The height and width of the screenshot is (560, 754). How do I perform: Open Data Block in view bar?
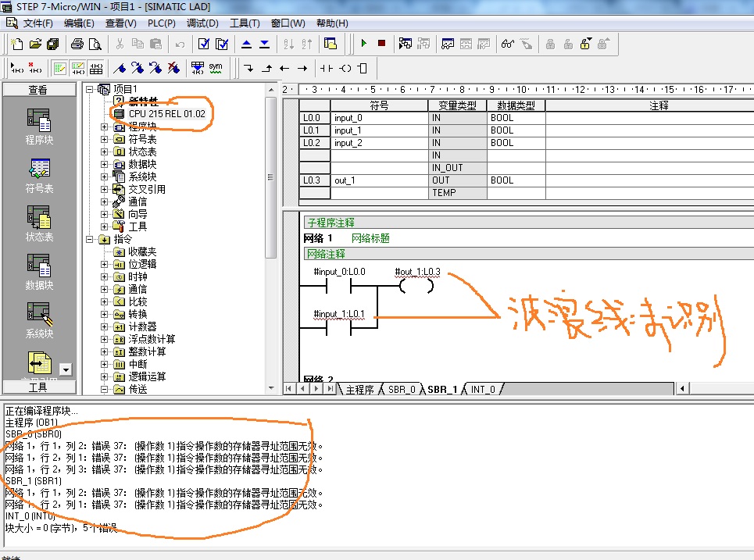pos(39,272)
